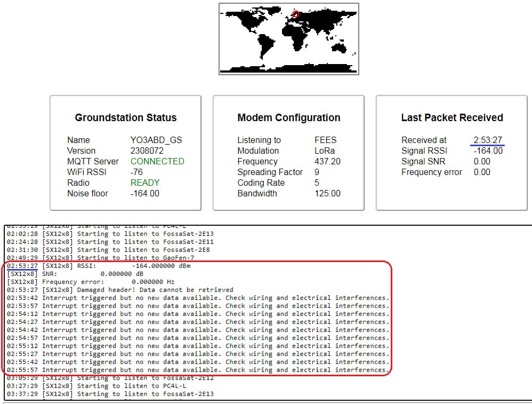The width and height of the screenshot is (532, 404).
Task: Click the Modulation value LoRa
Action: [325, 150]
